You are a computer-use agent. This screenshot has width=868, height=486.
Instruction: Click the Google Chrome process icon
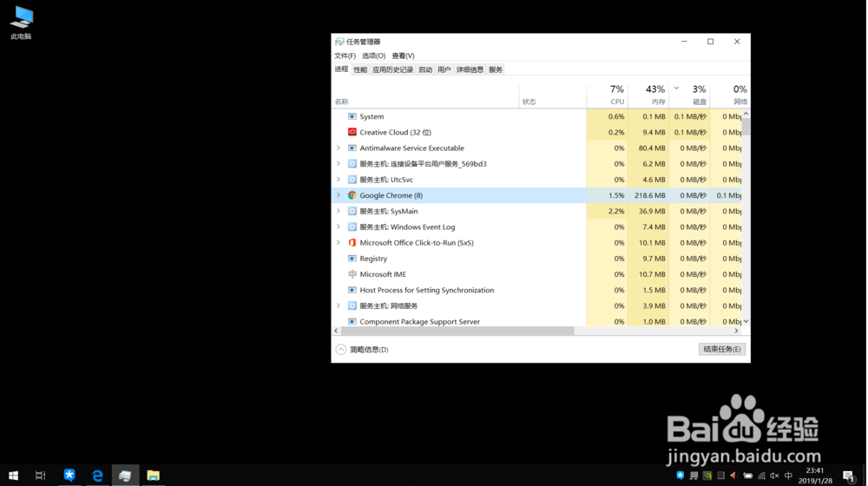coord(352,195)
